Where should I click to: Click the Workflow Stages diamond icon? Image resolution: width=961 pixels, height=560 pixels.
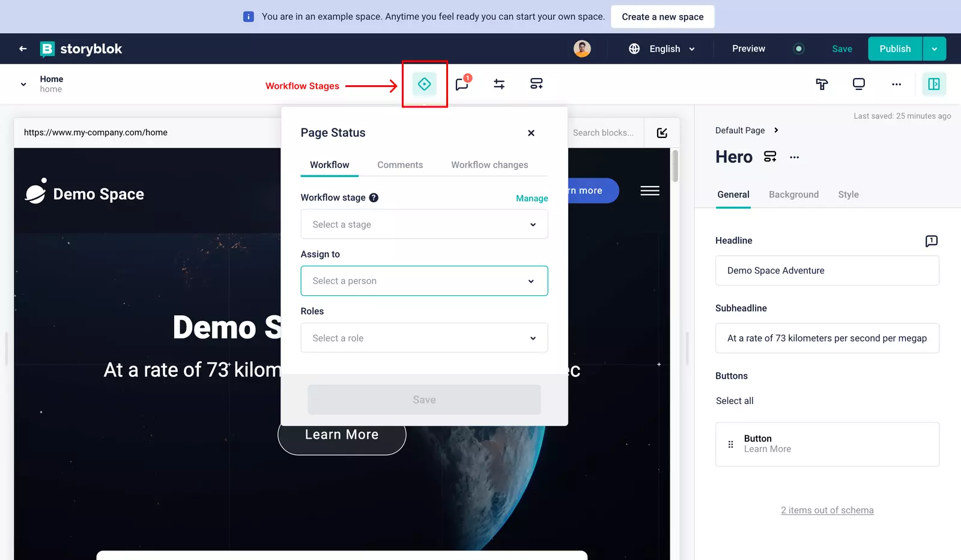(424, 84)
